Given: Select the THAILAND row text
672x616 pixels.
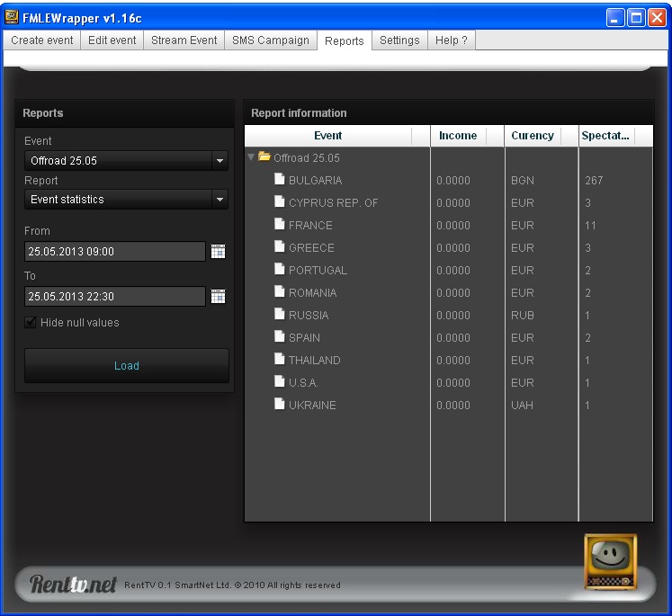Looking at the screenshot, I should pyautogui.click(x=314, y=361).
